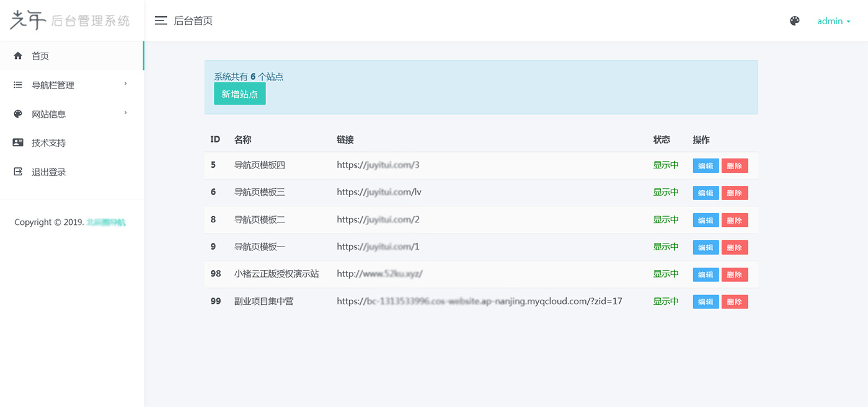Click the contact card icon for 技术支持
Screen dimensions: 868x407
(17, 142)
